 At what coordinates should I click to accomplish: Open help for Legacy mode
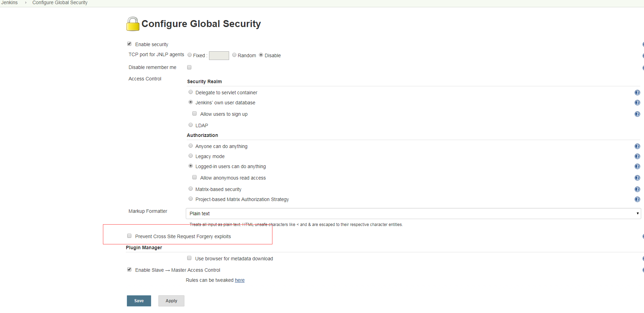pos(637,156)
